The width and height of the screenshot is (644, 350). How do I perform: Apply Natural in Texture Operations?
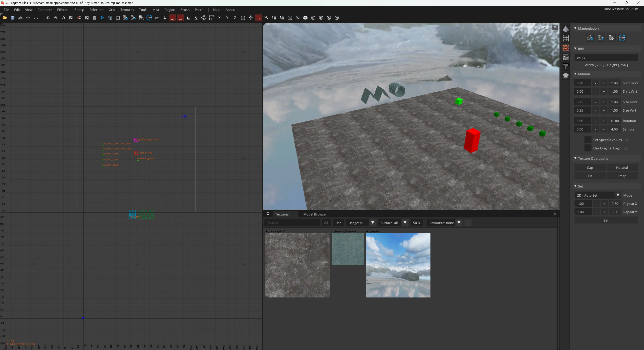[x=622, y=167]
